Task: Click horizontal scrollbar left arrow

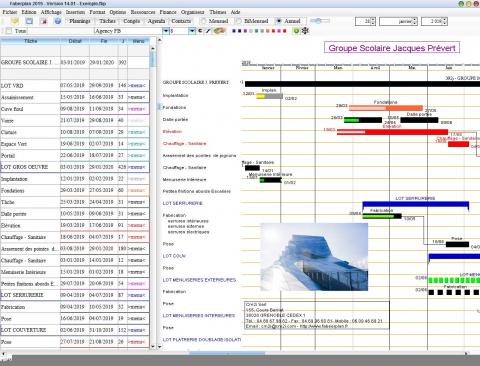Action: [3, 353]
